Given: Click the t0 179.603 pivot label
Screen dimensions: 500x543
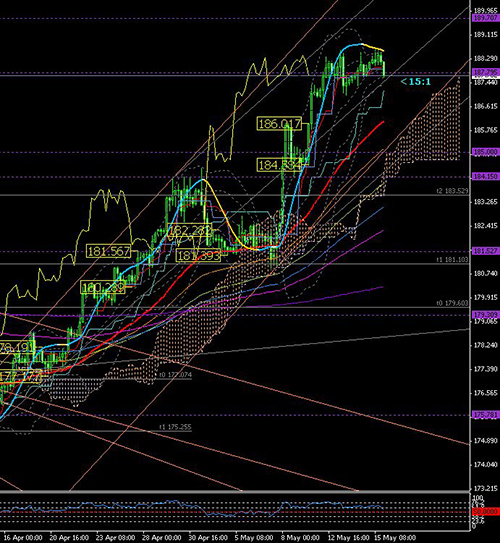Looking at the screenshot, I should pyautogui.click(x=452, y=303).
